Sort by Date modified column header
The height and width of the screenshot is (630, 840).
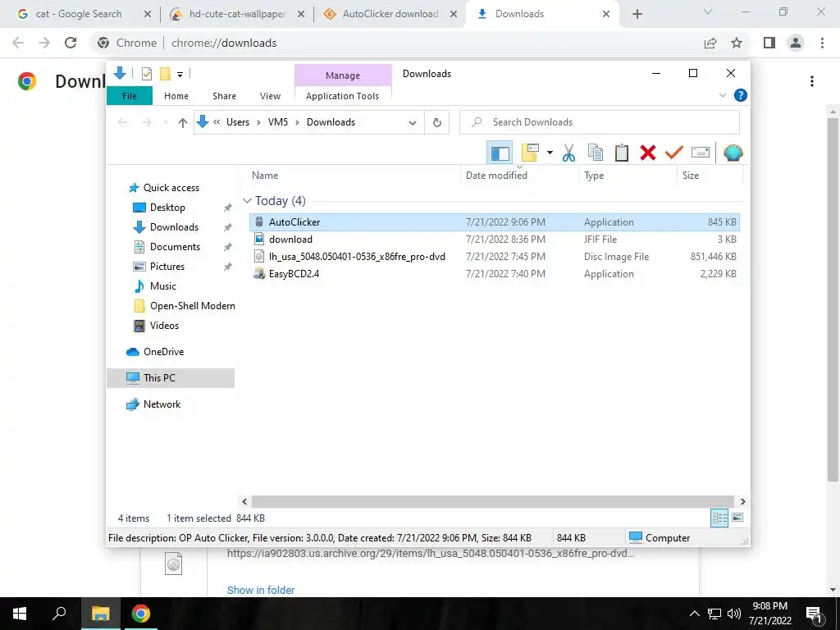coord(519,176)
